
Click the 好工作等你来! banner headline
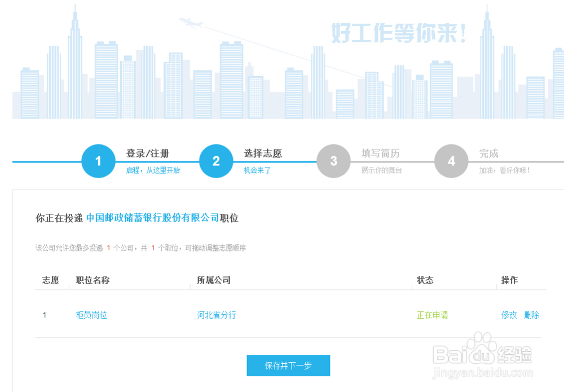[x=398, y=33]
